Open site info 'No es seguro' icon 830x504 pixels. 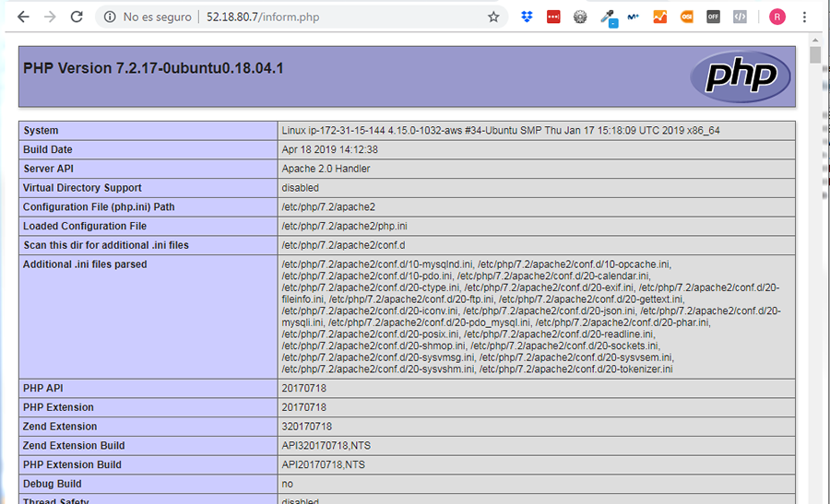click(x=110, y=17)
